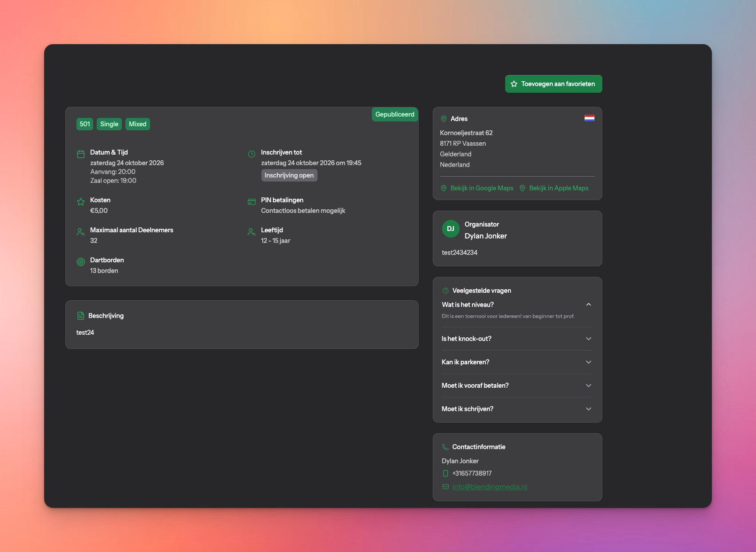This screenshot has width=756, height=552.
Task: Click the Contactinformatie heading
Action: pos(479,447)
